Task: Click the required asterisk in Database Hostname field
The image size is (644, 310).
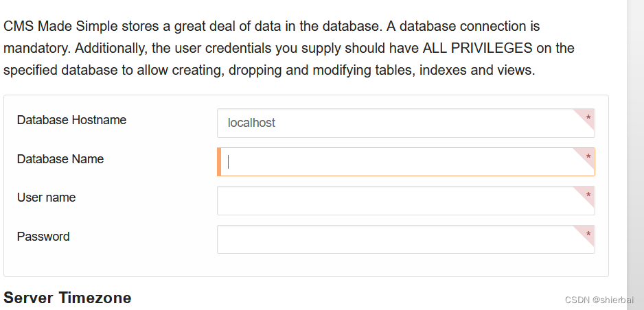Action: 588,117
